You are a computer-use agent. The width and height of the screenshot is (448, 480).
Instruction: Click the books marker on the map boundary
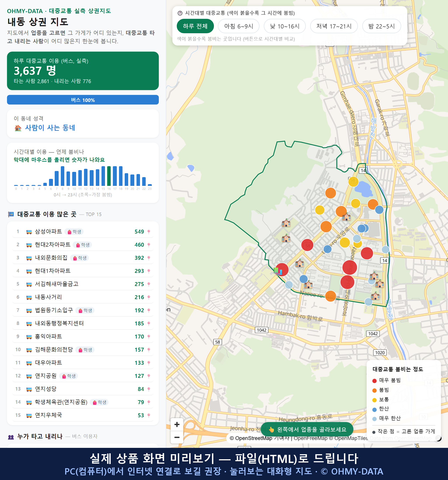(278, 271)
